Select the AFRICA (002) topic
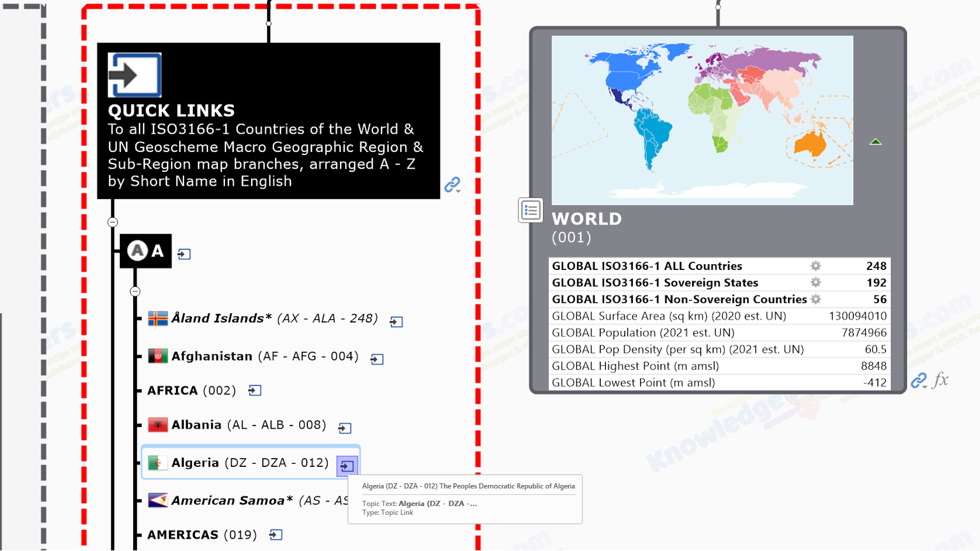This screenshot has width=980, height=551. [x=191, y=391]
